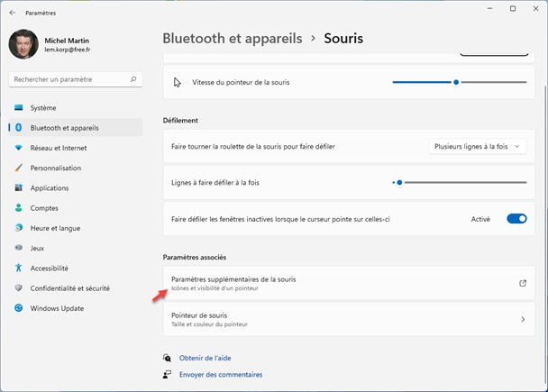Viewport: 548px width, 392px height.
Task: Click the mouse pointer speed slider
Action: click(x=456, y=82)
